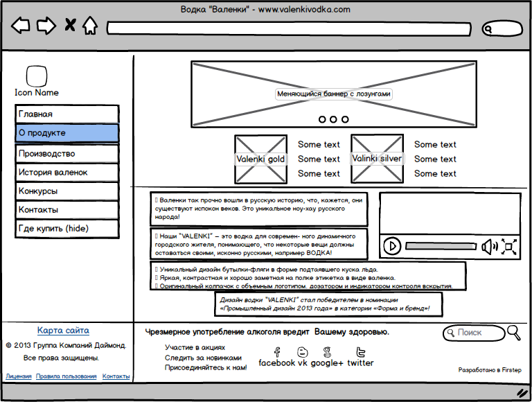This screenshot has width=532, height=402.
Task: Click the Присоединяйтесь к нам! text
Action: (206, 368)
